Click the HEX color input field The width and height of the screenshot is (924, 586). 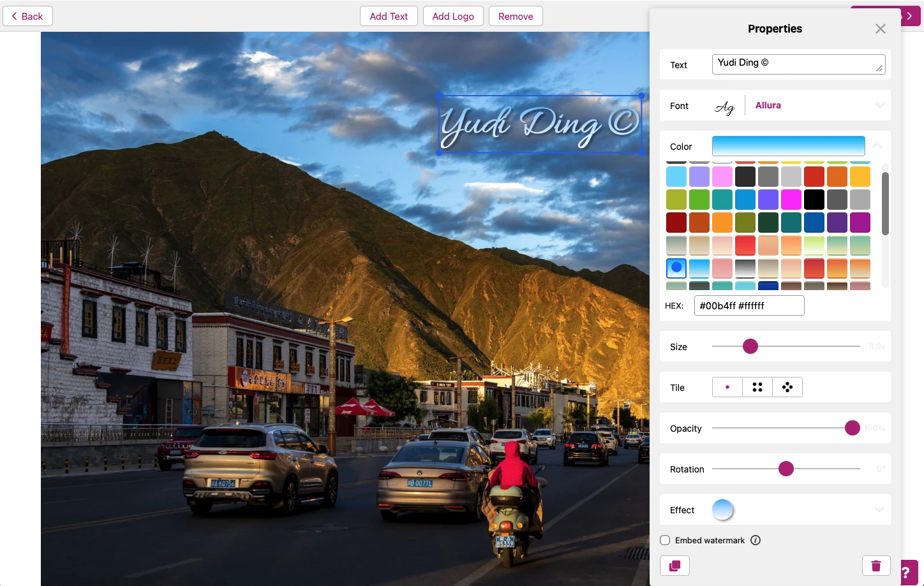coord(749,305)
